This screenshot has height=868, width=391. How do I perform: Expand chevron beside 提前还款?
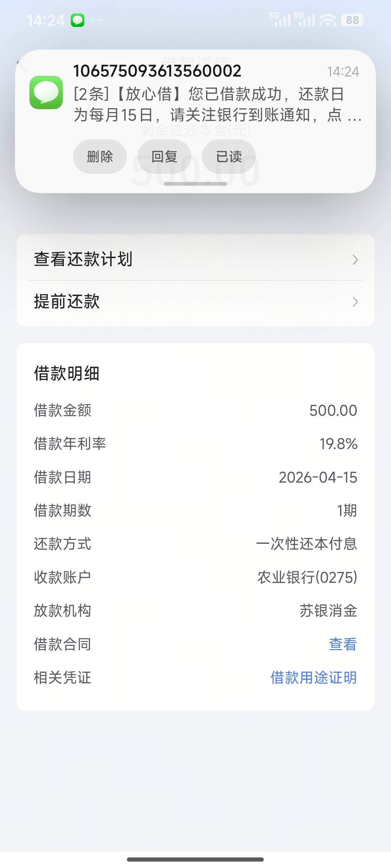point(355,301)
